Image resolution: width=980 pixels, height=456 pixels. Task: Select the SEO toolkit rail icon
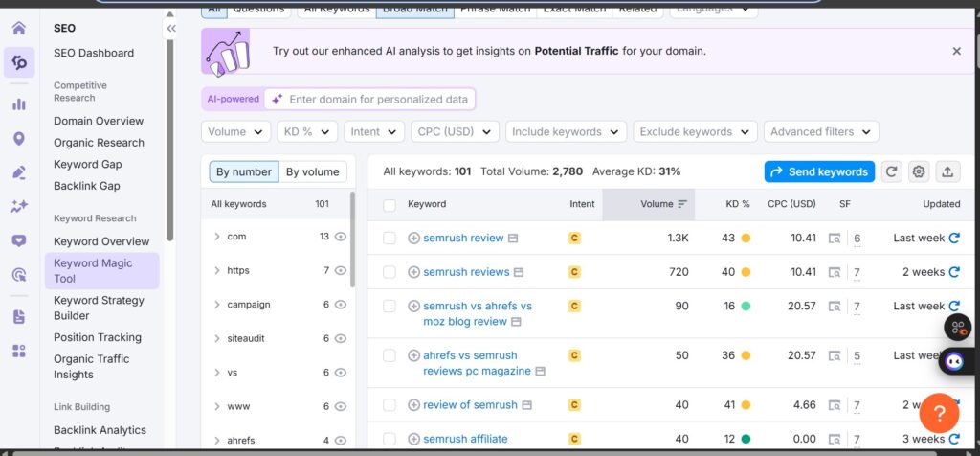[x=19, y=62]
